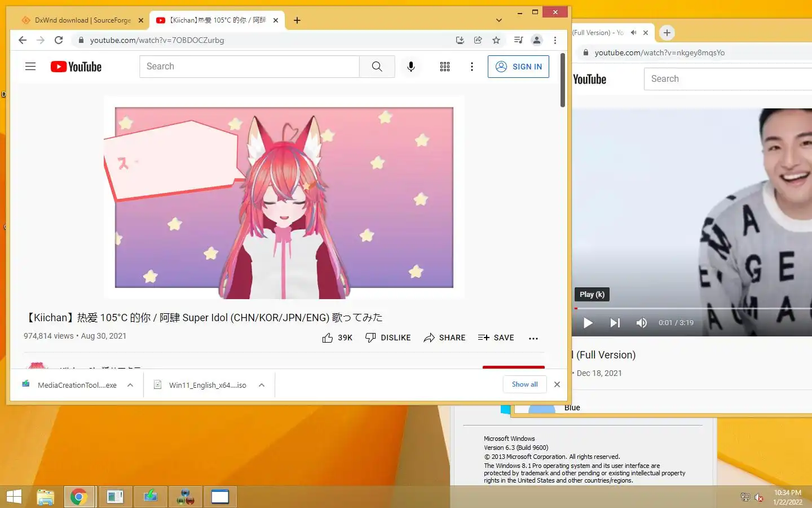Click the SIGN IN button
The width and height of the screenshot is (812, 508).
point(518,67)
